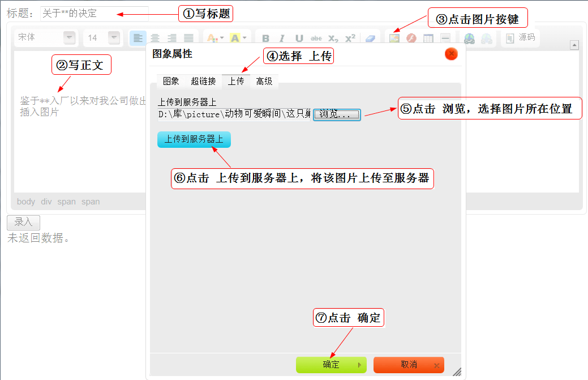The width and height of the screenshot is (588, 380).
Task: Click in the 标题 title input field
Action: pyautogui.click(x=93, y=13)
